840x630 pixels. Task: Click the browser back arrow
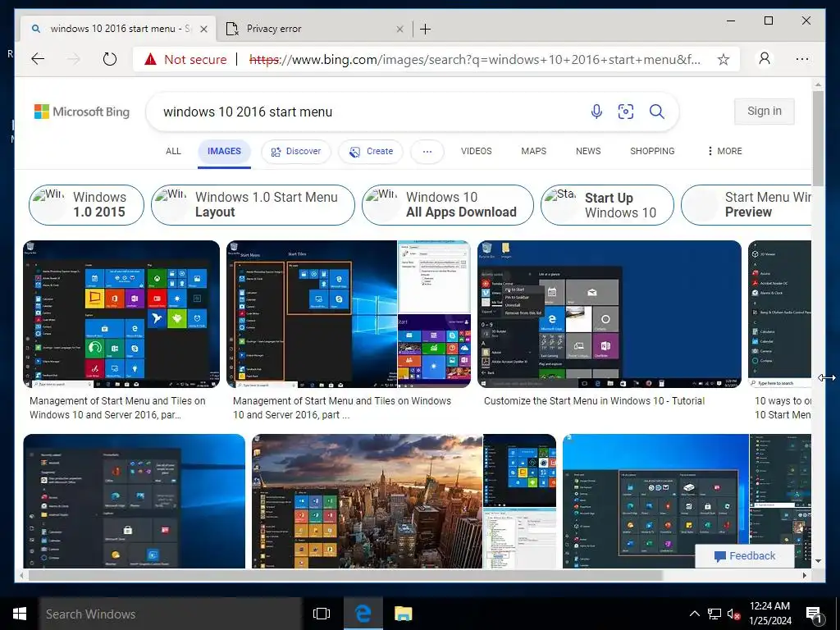pyautogui.click(x=38, y=59)
